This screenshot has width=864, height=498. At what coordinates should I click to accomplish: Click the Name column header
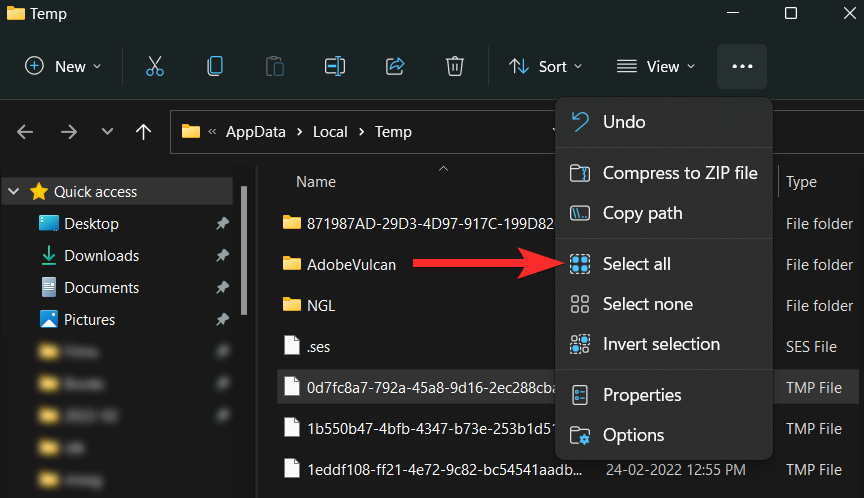tap(316, 182)
